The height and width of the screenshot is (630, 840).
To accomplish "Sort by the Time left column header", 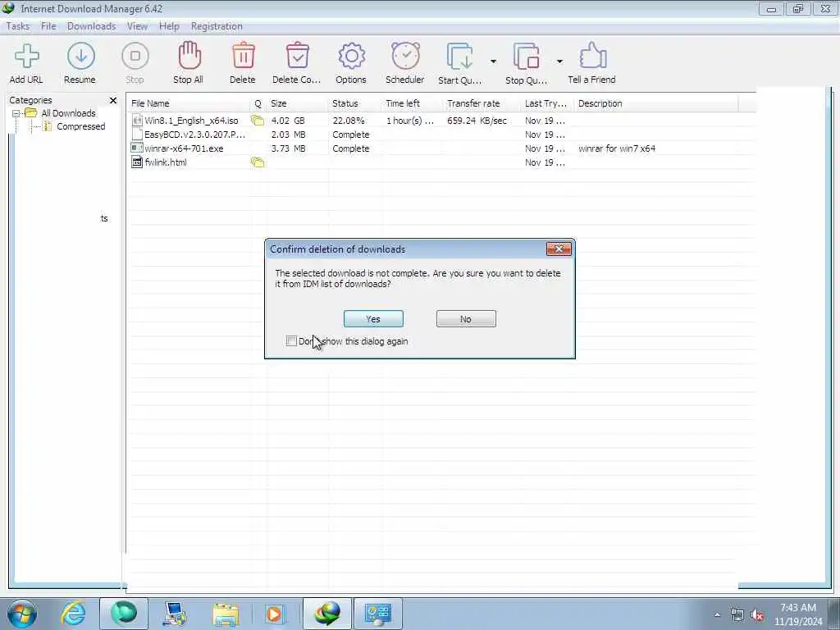I will [x=413, y=103].
